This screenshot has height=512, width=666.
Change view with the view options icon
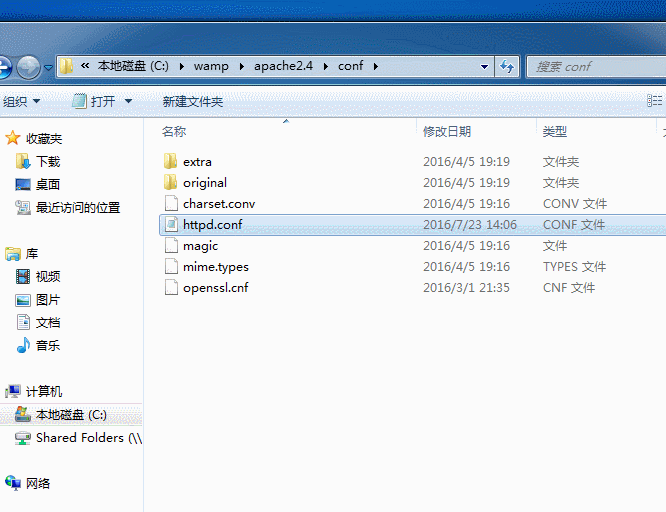click(654, 101)
